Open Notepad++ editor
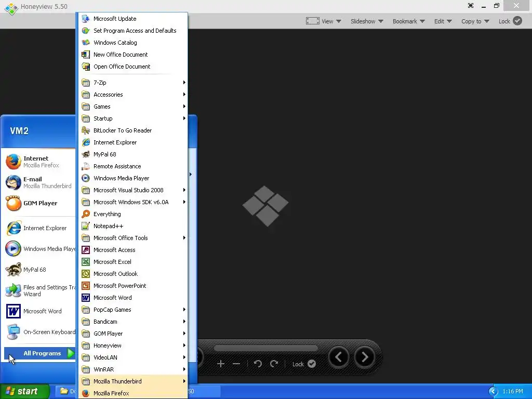This screenshot has width=532, height=399. click(x=133, y=226)
